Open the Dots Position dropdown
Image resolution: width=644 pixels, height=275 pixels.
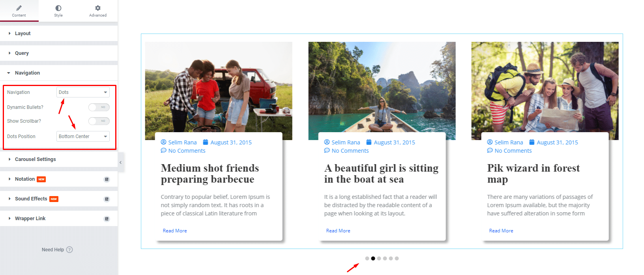(83, 137)
